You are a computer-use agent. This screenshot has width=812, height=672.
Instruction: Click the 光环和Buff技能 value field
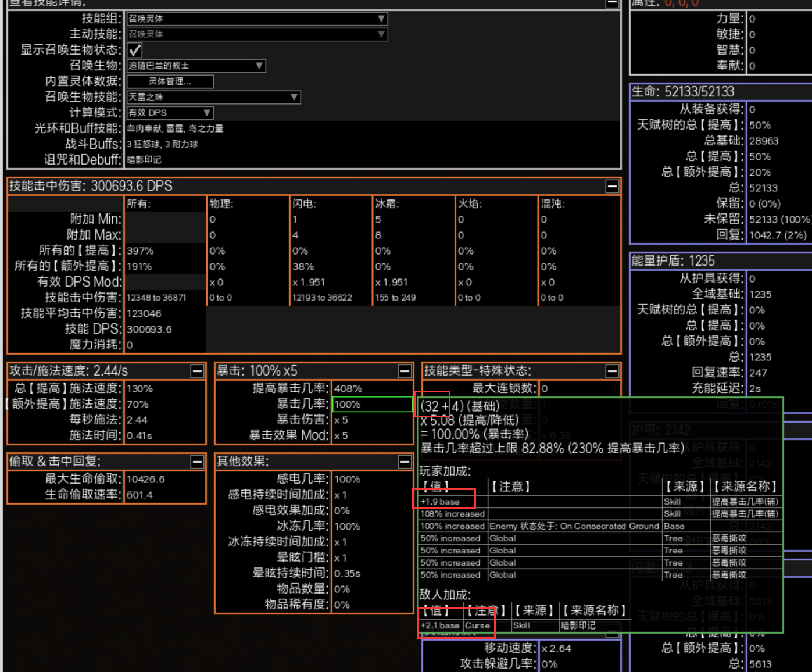372,128
